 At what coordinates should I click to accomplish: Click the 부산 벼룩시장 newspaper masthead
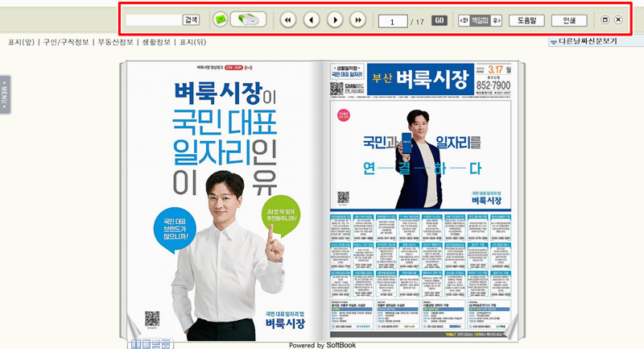tap(420, 78)
